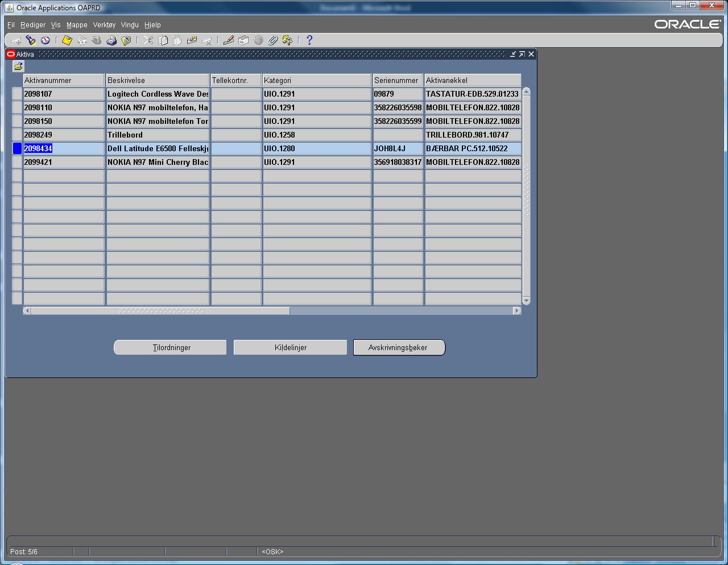Open the Verktøy menu
The image size is (728, 565).
104,25
